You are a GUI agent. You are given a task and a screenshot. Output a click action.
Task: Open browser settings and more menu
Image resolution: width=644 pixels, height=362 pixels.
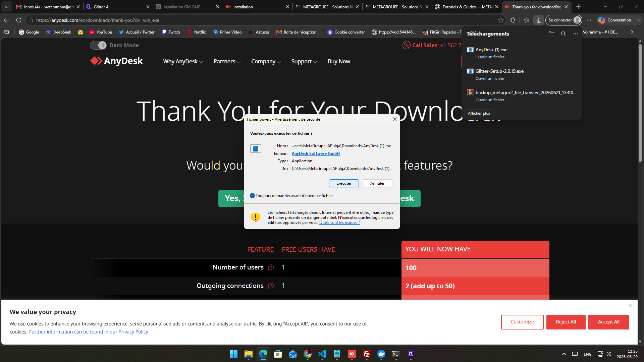coord(589,20)
